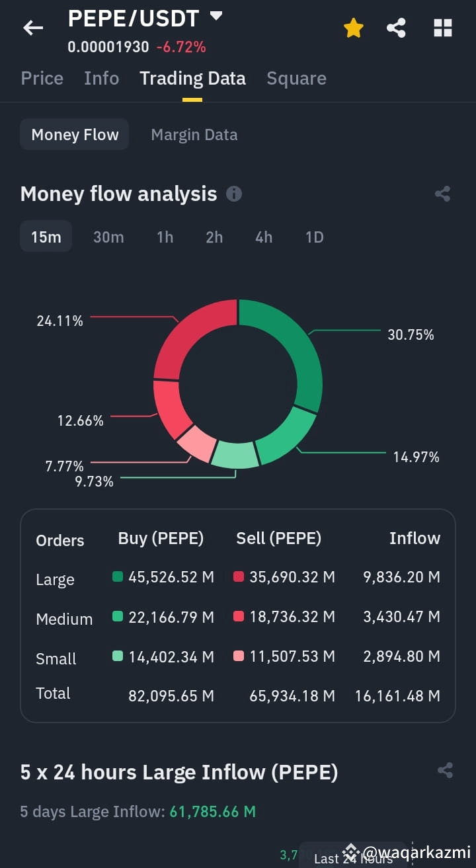476x868 pixels.
Task: Tap the Buy (PEPE) column header
Action: tap(161, 539)
